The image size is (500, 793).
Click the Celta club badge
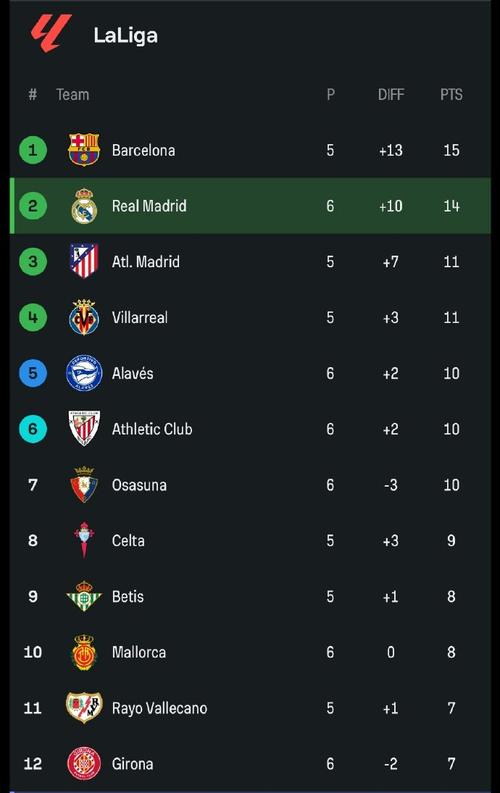click(x=84, y=540)
